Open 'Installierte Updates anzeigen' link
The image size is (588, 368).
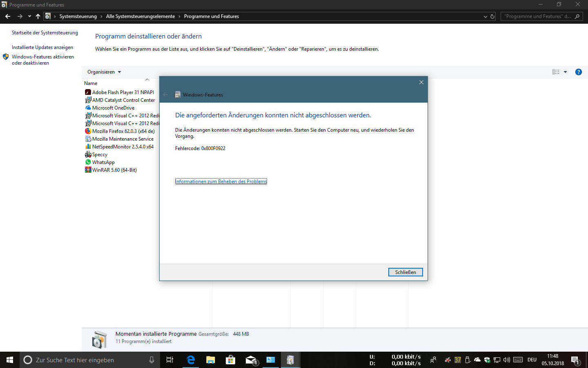pos(42,47)
